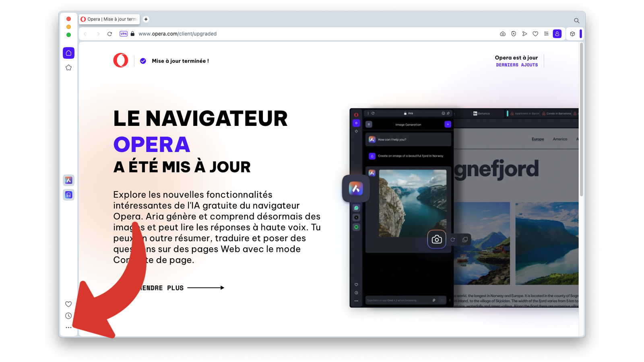Toggle the VPN badge in the address bar
The width and height of the screenshot is (644, 362).
pos(123,34)
